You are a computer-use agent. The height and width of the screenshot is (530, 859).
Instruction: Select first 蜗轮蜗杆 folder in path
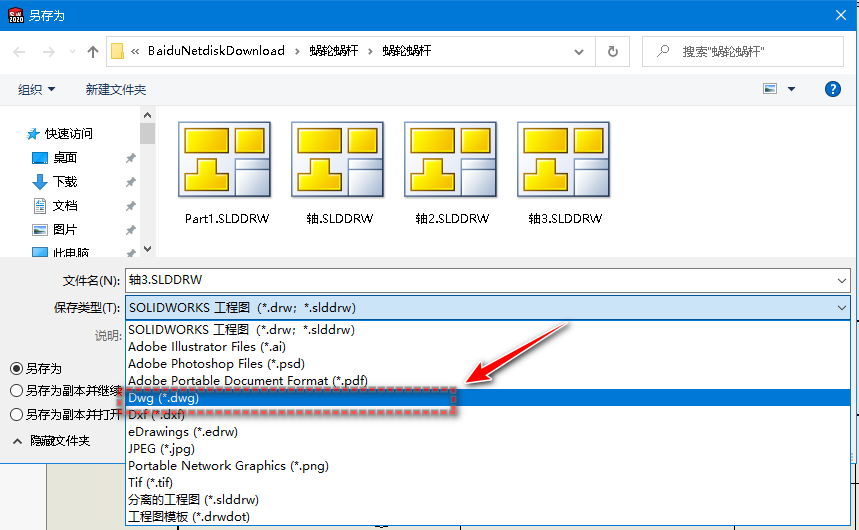(334, 51)
